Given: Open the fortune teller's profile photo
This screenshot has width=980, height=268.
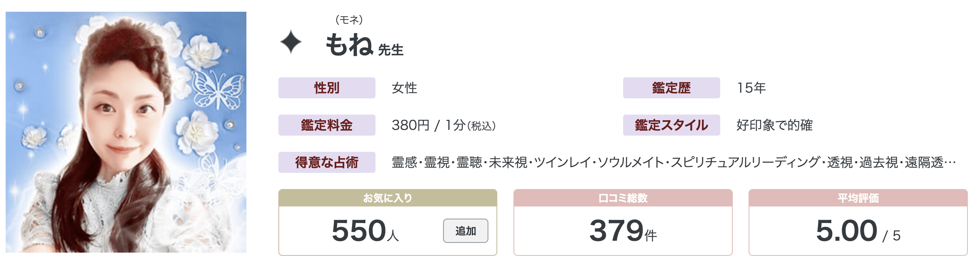Looking at the screenshot, I should [x=126, y=132].
